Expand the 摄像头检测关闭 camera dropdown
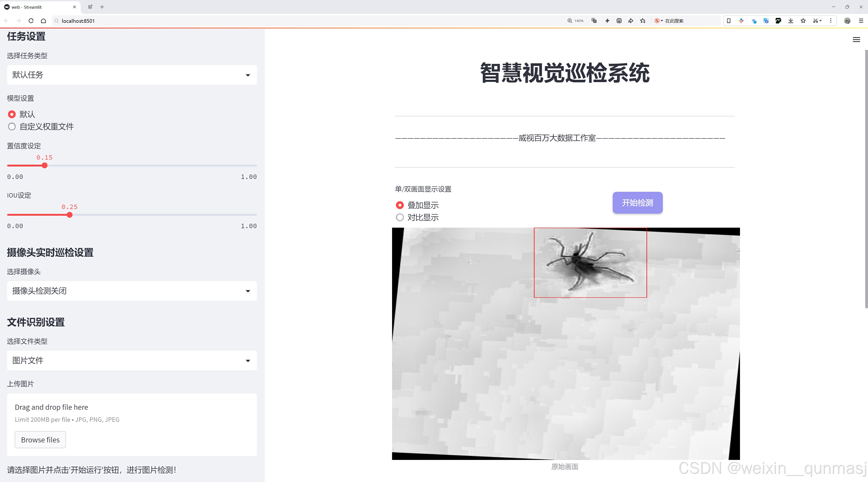The height and width of the screenshot is (482, 868). [x=132, y=291]
